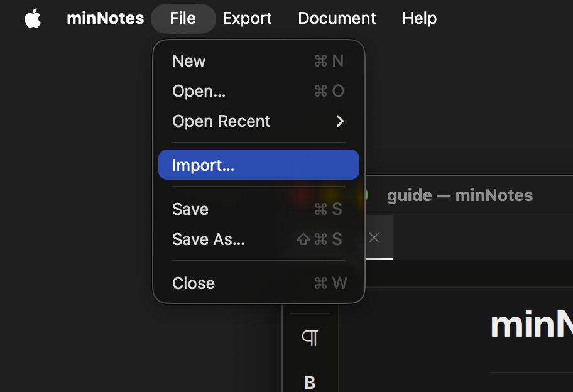This screenshot has width=573, height=392.
Task: Open the minNotes application menu
Action: click(x=106, y=18)
